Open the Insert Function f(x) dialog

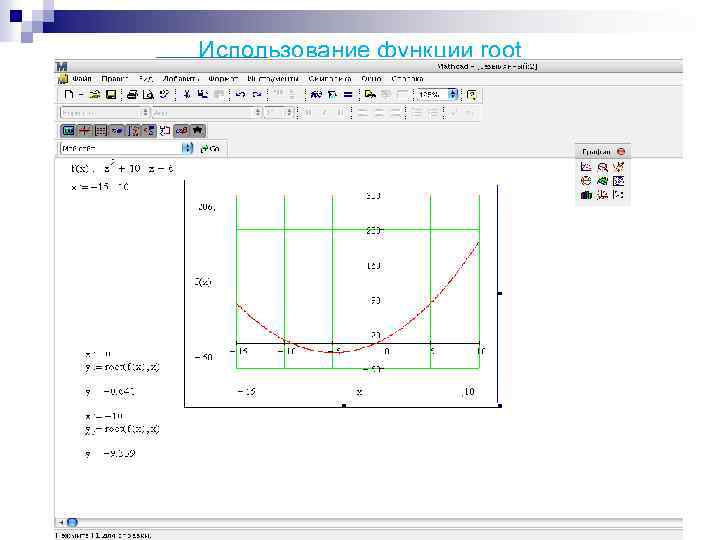pyautogui.click(x=316, y=95)
